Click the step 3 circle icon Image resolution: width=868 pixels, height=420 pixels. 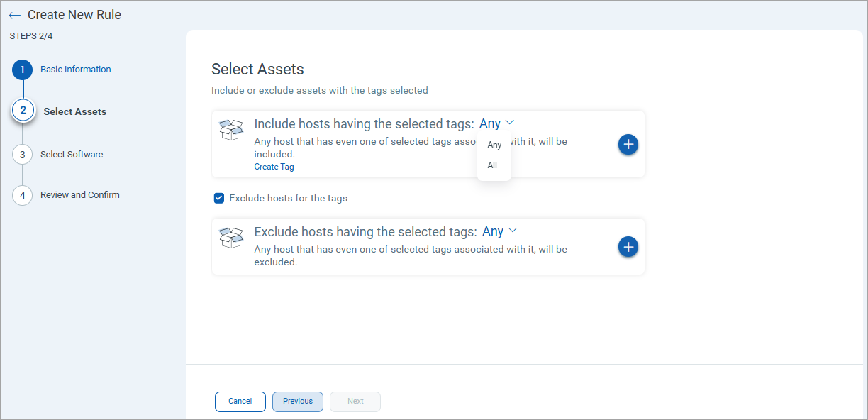pos(23,155)
